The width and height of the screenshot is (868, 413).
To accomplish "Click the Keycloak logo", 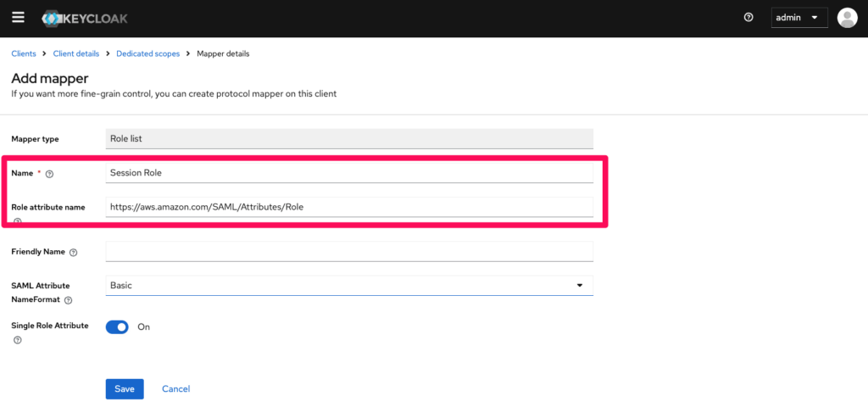I will click(x=85, y=18).
